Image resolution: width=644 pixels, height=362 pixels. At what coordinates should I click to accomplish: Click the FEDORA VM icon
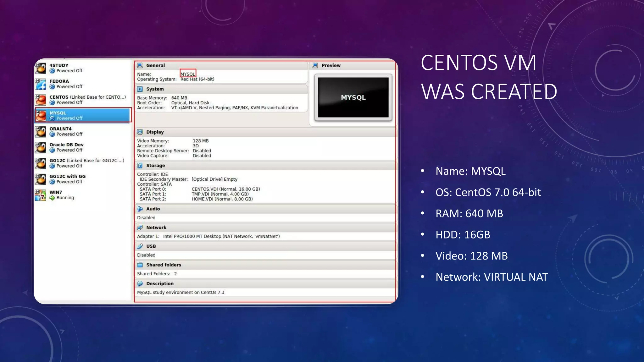(41, 84)
